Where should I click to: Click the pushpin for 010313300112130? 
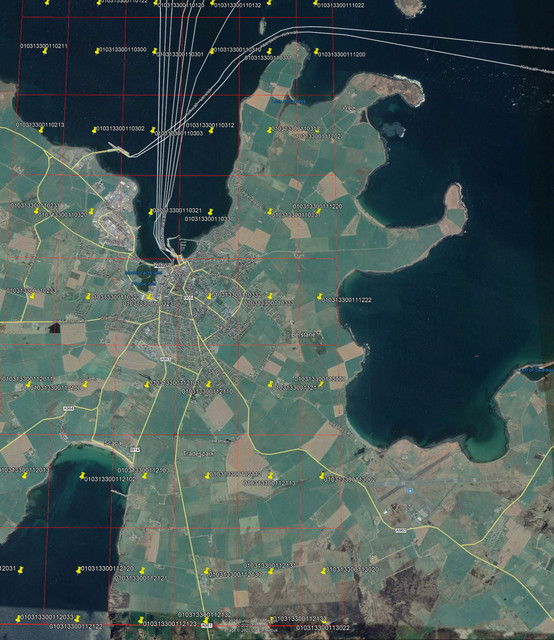click(x=207, y=571)
